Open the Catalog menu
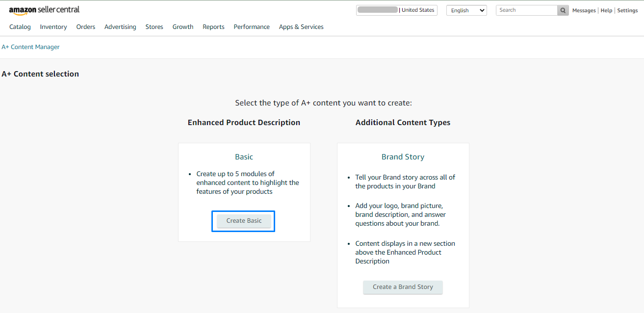644x313 pixels. tap(20, 27)
